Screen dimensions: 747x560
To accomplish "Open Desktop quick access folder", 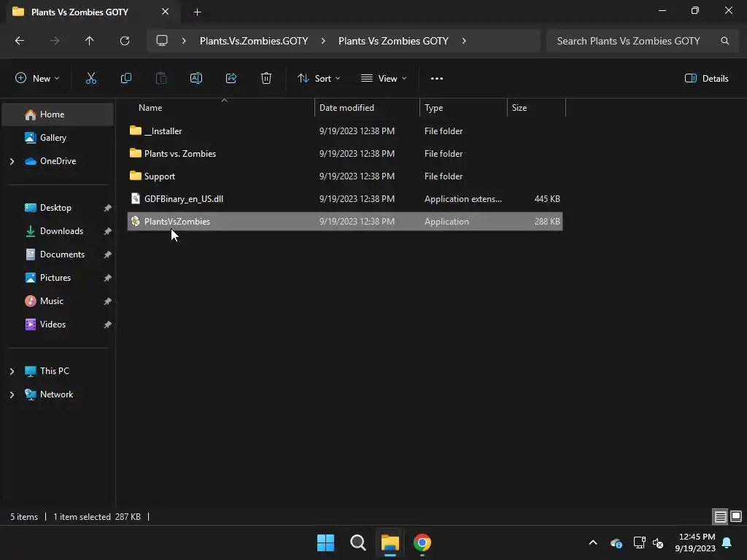I will [x=58, y=208].
